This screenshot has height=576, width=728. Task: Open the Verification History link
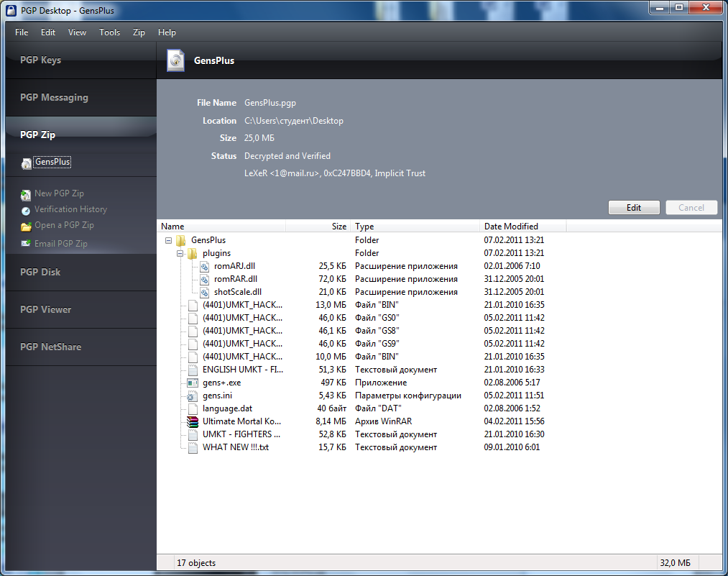(70, 209)
